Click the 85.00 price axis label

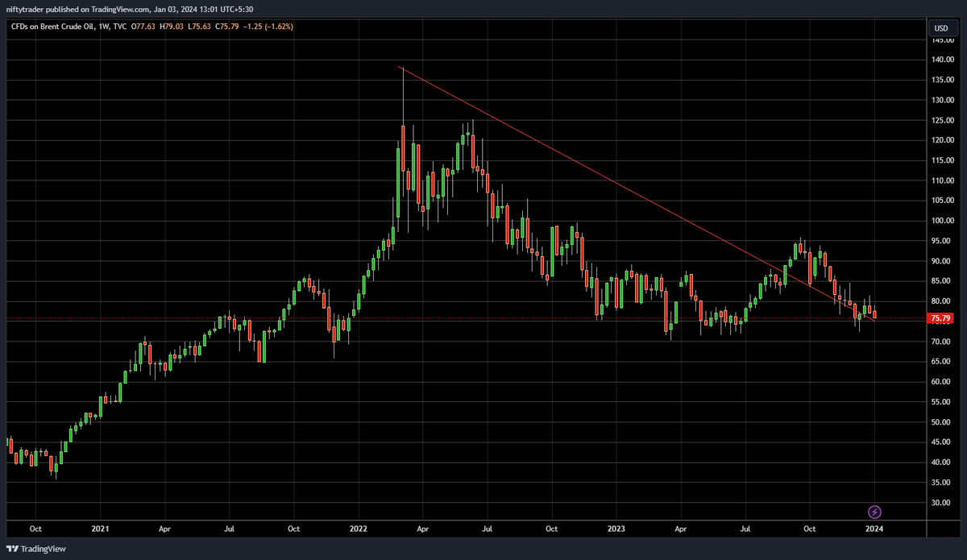[x=941, y=281]
